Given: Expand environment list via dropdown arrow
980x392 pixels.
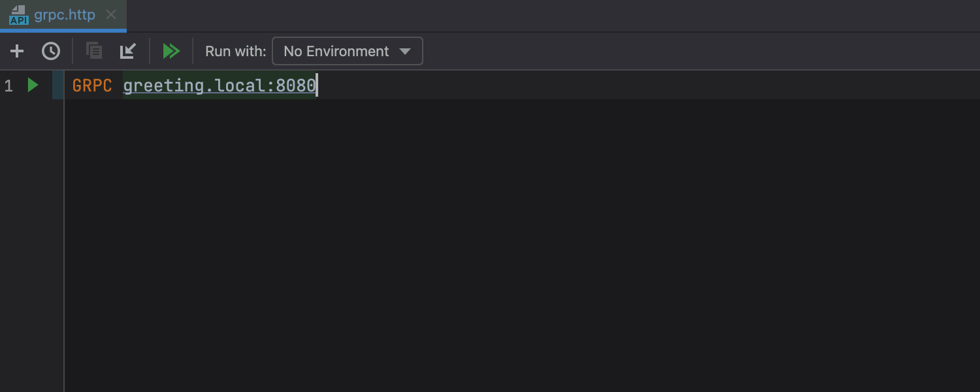Looking at the screenshot, I should pyautogui.click(x=405, y=51).
